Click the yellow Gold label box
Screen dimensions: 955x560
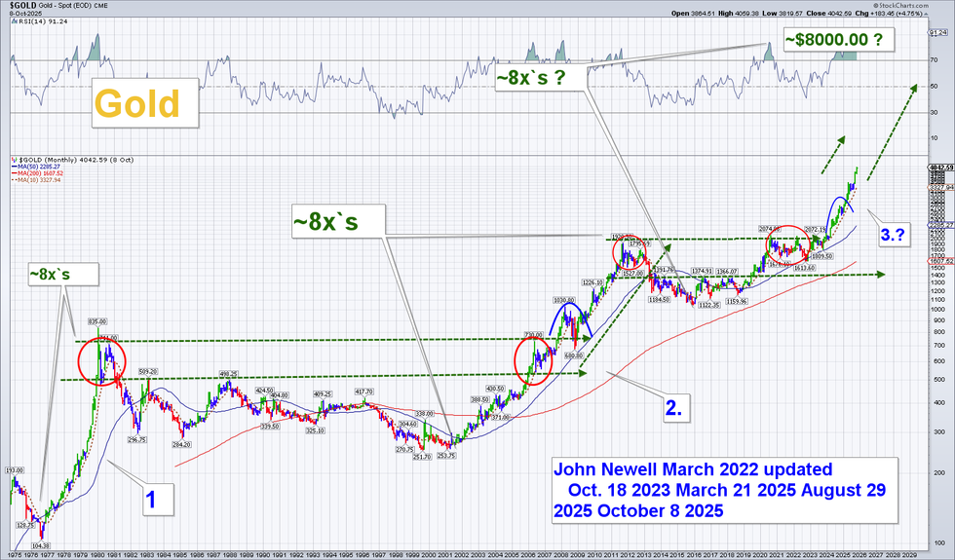136,103
